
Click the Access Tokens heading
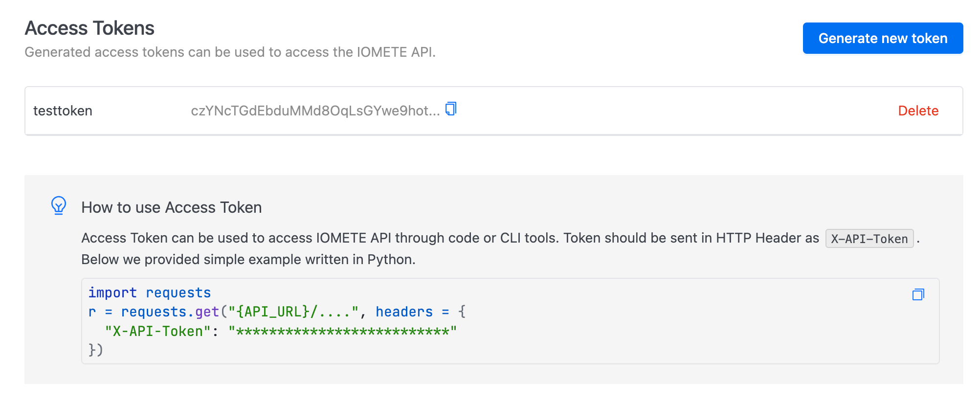click(x=89, y=28)
